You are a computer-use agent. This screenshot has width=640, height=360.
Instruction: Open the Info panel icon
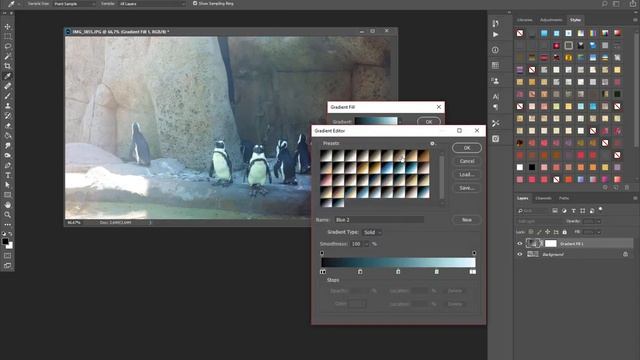496,50
